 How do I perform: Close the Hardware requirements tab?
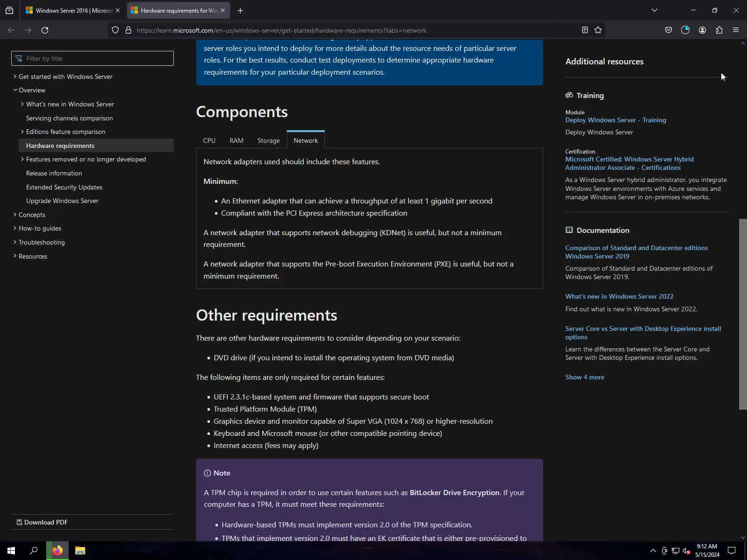[x=223, y=10]
